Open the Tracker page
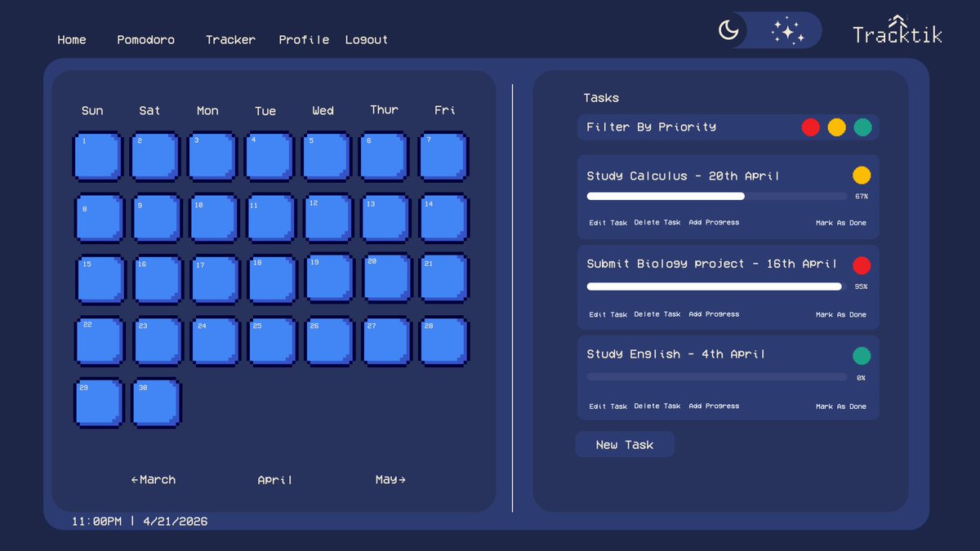 pyautogui.click(x=230, y=39)
